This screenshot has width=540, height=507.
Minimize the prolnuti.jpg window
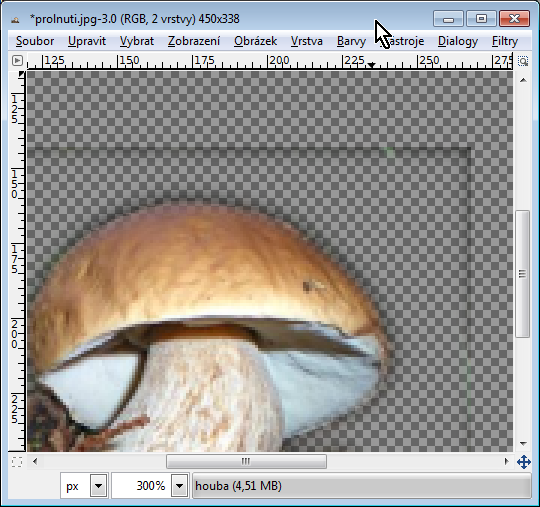pos(448,19)
